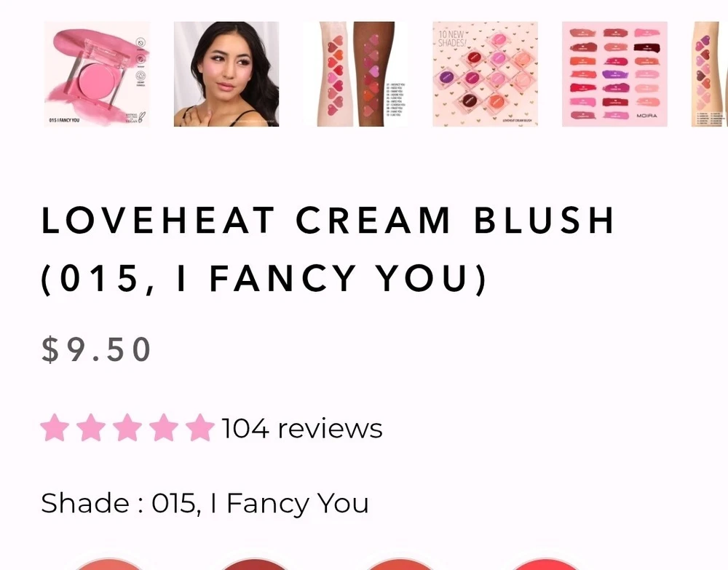The image size is (728, 570).
Task: Show the partially visible last gallery thumbnail
Action: coord(709,74)
